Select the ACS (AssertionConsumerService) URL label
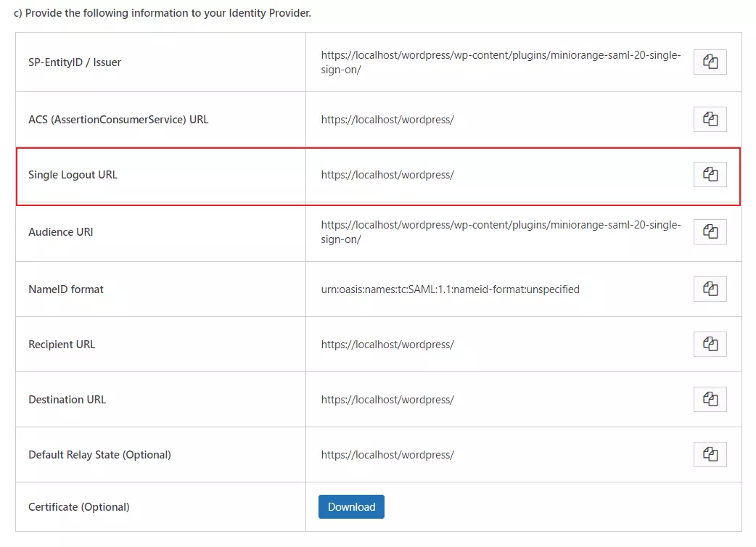This screenshot has height=547, width=756. tap(118, 120)
